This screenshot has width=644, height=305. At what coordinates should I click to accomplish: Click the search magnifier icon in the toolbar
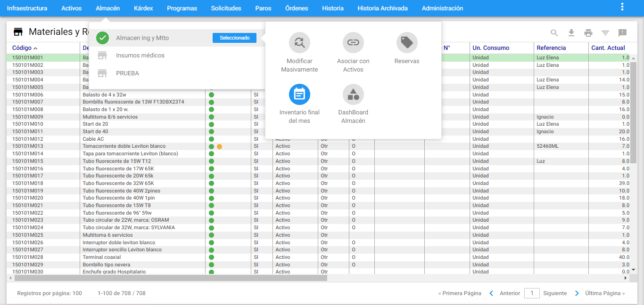[x=554, y=33]
